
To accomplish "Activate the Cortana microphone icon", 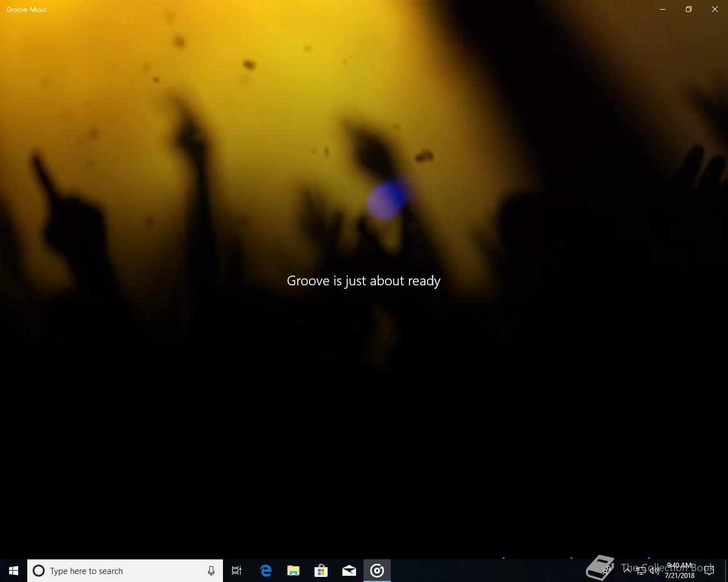I will (x=211, y=571).
